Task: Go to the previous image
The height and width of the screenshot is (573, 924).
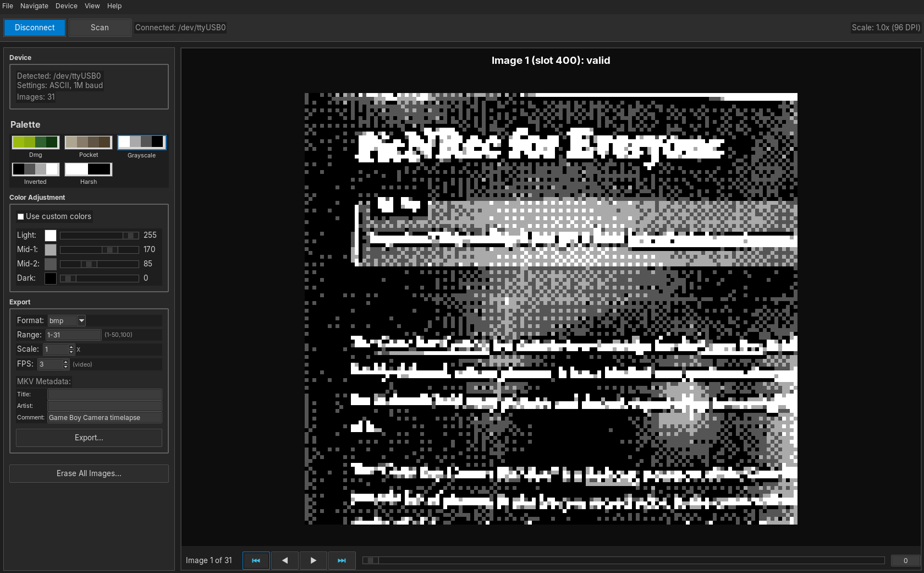Action: point(285,560)
